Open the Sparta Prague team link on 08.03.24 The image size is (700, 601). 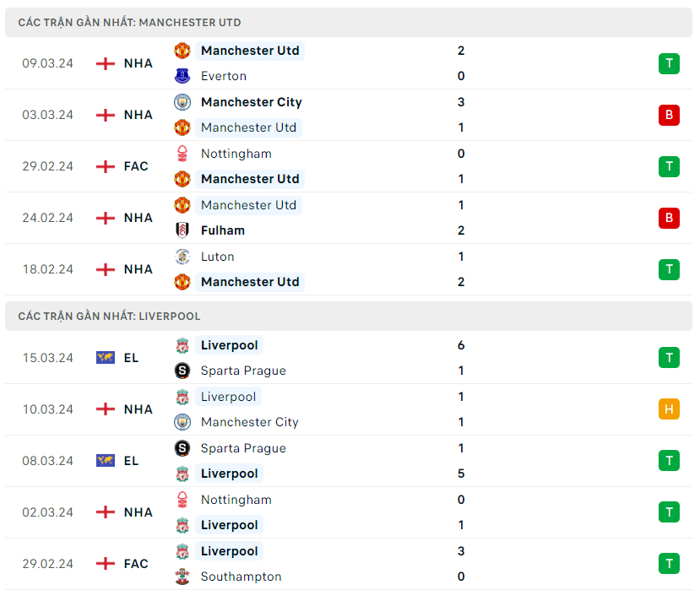point(243,448)
